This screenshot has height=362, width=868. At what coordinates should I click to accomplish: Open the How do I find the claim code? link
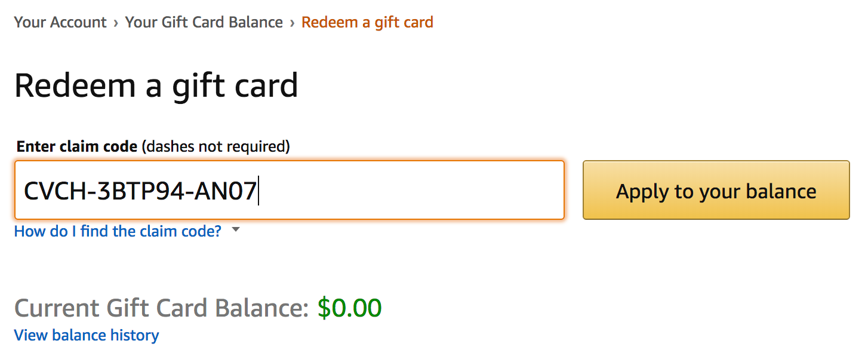point(118,231)
